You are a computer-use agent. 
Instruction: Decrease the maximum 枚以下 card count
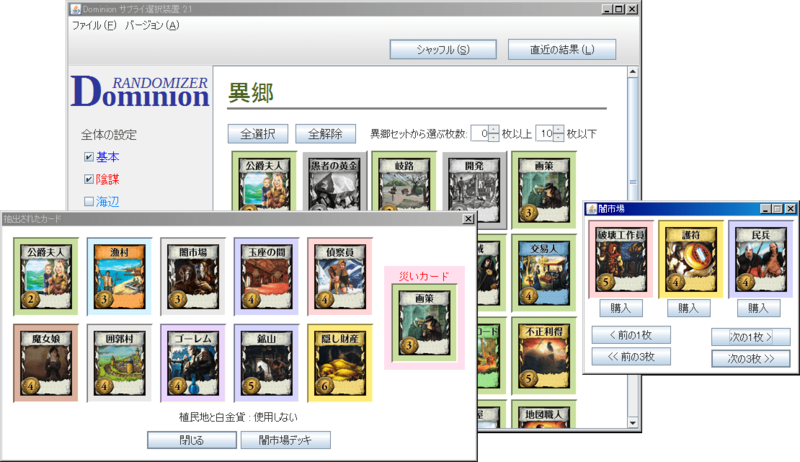pos(559,137)
